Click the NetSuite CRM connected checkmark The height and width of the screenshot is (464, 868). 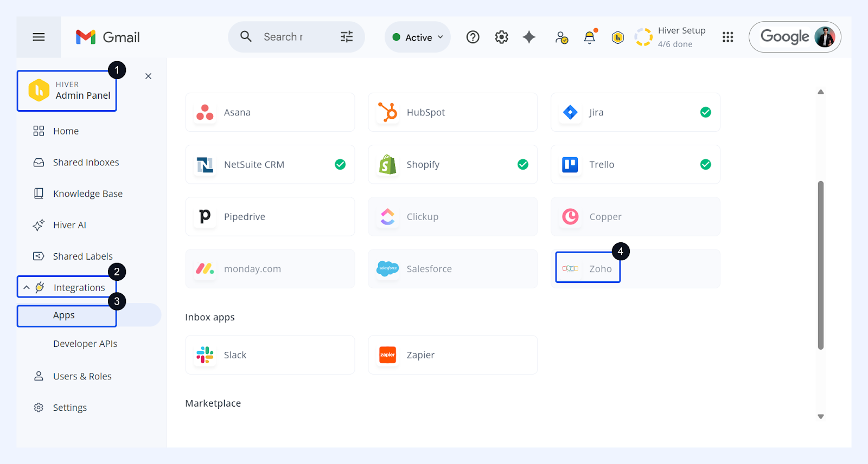pos(340,164)
